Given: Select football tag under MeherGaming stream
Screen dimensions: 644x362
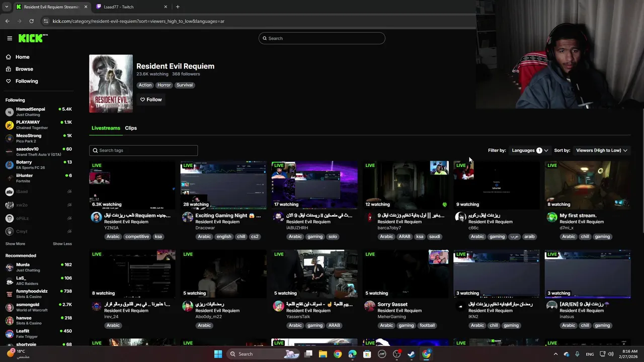Looking at the screenshot, I should point(427,326).
